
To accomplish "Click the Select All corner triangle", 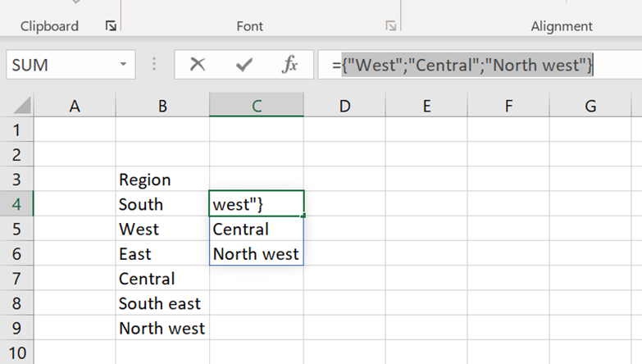I will click(x=21, y=106).
